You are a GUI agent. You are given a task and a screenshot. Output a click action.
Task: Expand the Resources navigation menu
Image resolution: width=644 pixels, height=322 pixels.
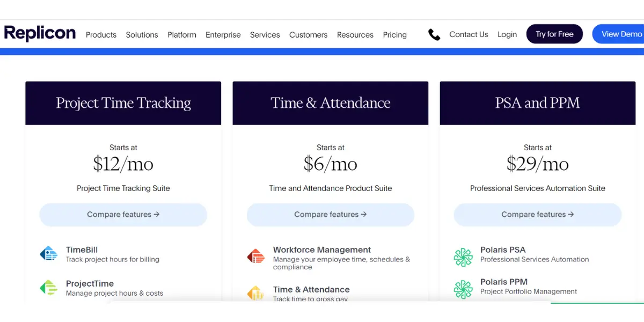click(x=355, y=35)
